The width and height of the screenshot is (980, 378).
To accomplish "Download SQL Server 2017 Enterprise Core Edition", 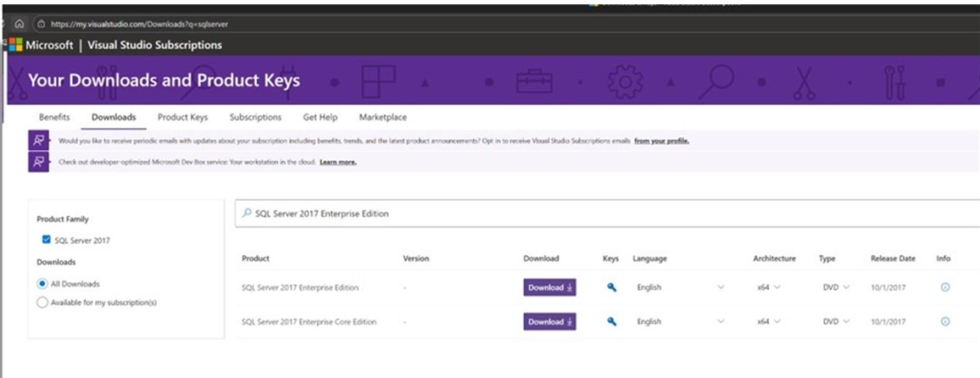I will 549,322.
